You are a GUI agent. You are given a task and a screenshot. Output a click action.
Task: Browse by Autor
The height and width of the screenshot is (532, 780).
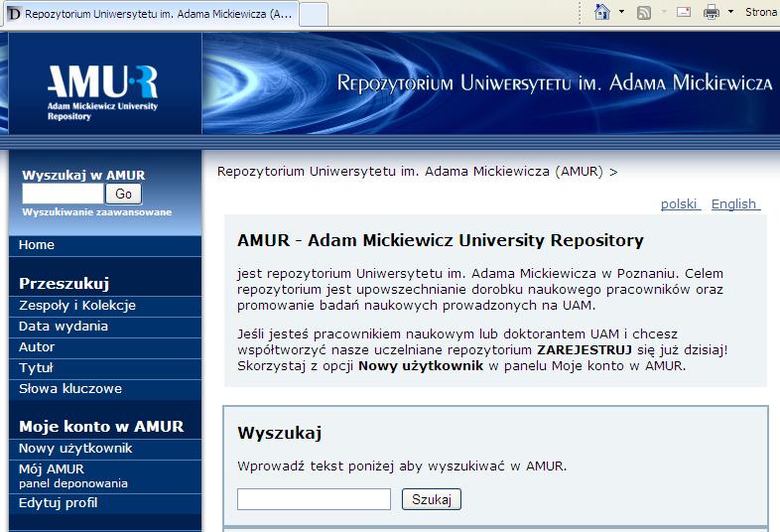[x=105, y=347]
